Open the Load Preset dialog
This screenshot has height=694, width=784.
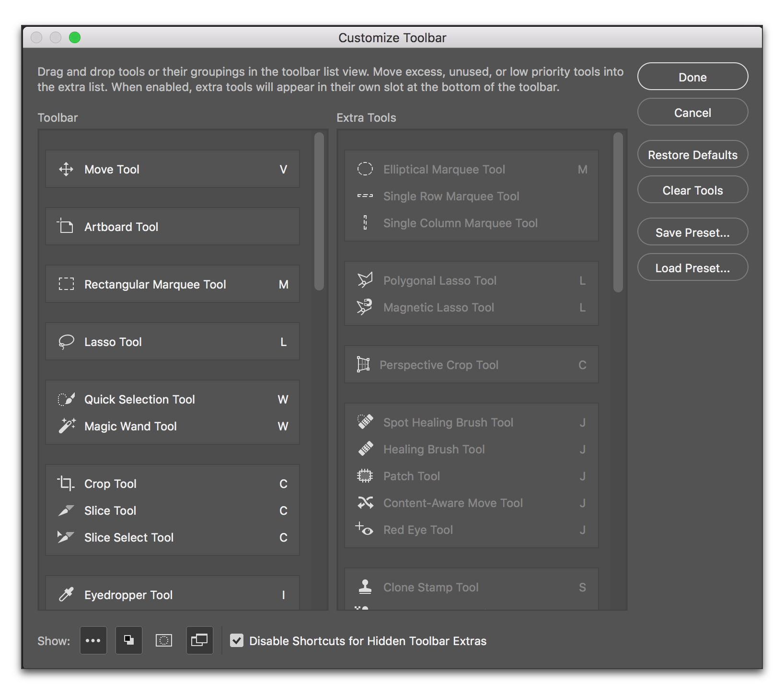692,267
